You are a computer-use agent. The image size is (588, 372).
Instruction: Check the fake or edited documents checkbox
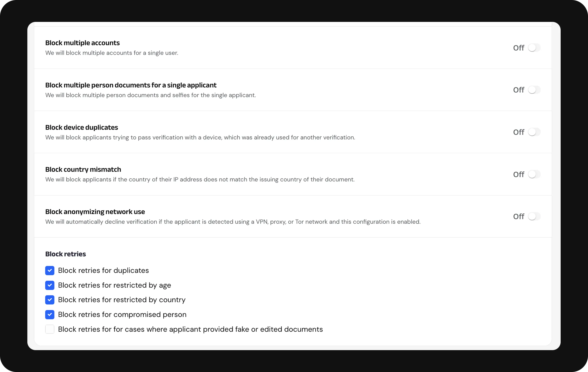click(x=50, y=329)
